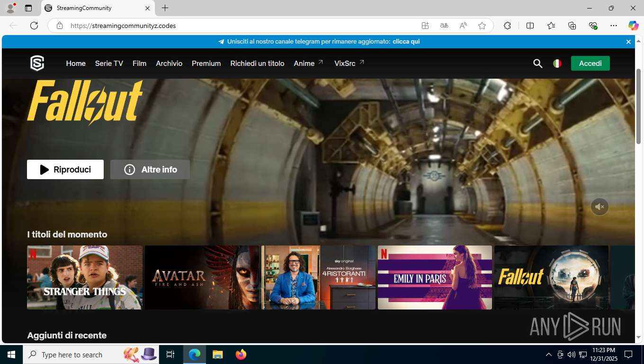The height and width of the screenshot is (364, 644).
Task: Open File Explorer from the taskbar
Action: coord(217,355)
